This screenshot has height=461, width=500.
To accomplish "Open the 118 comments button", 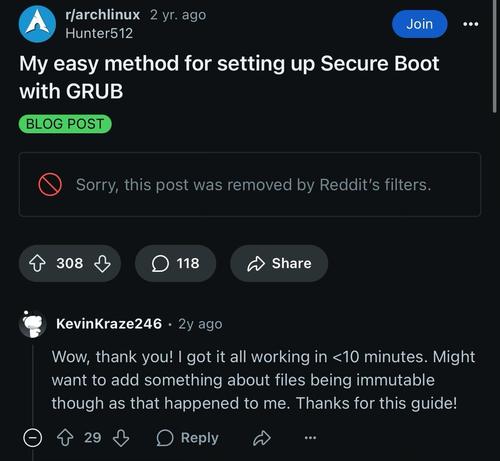I will coord(175,263).
